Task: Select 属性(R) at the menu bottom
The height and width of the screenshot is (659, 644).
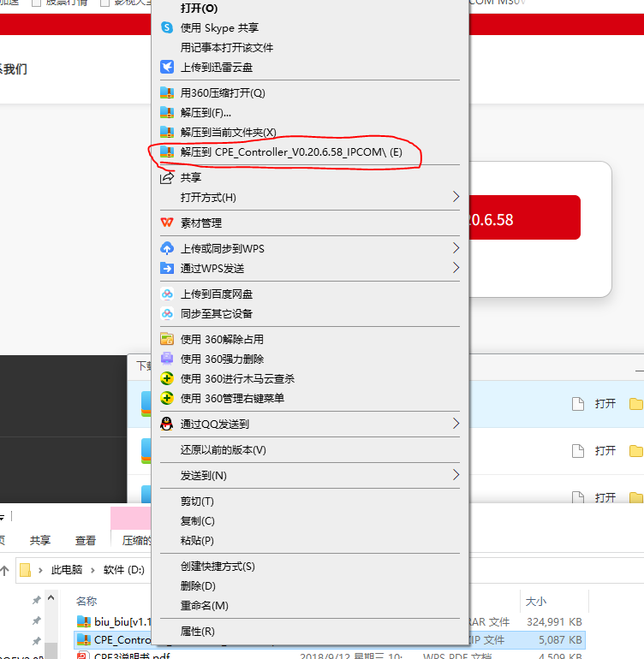Action: tap(197, 631)
